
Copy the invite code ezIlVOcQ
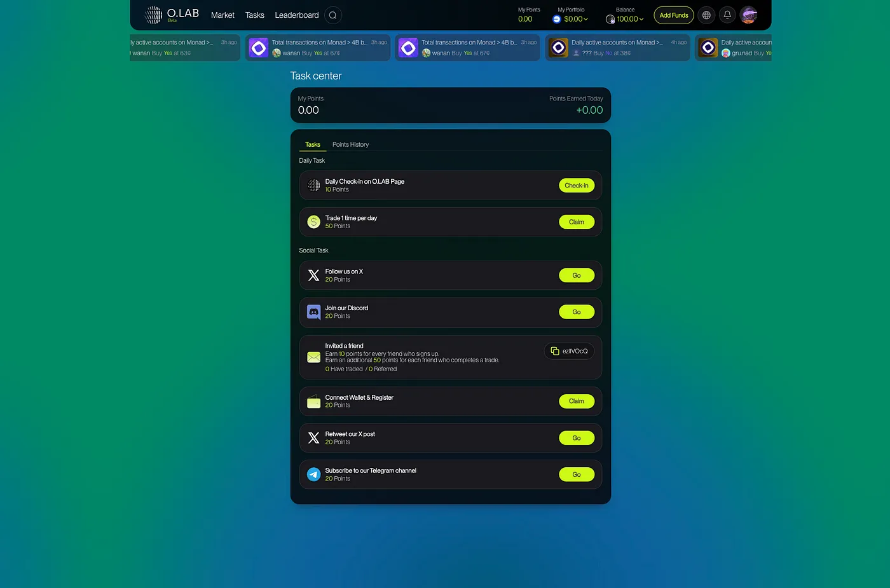pyautogui.click(x=569, y=351)
